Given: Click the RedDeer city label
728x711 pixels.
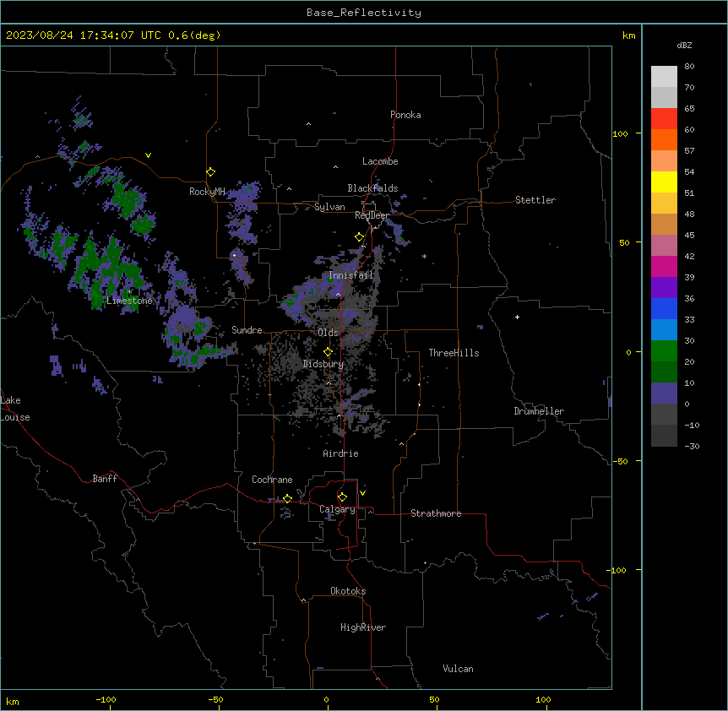Looking at the screenshot, I should 372,215.
